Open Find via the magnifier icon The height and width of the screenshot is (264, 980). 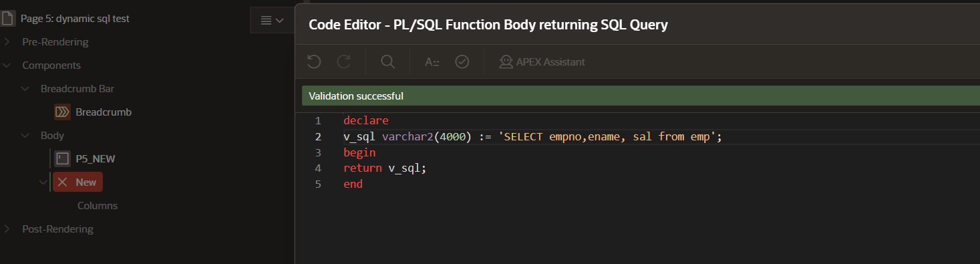point(387,61)
